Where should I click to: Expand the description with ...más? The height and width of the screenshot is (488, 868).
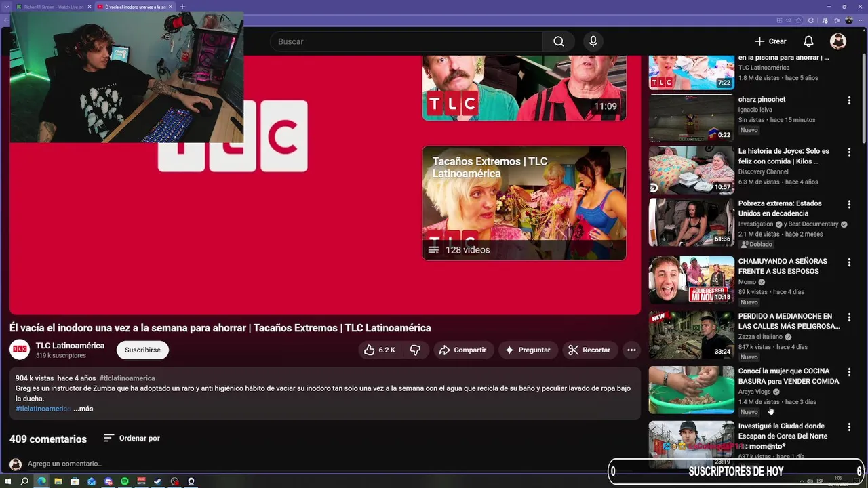pos(83,409)
